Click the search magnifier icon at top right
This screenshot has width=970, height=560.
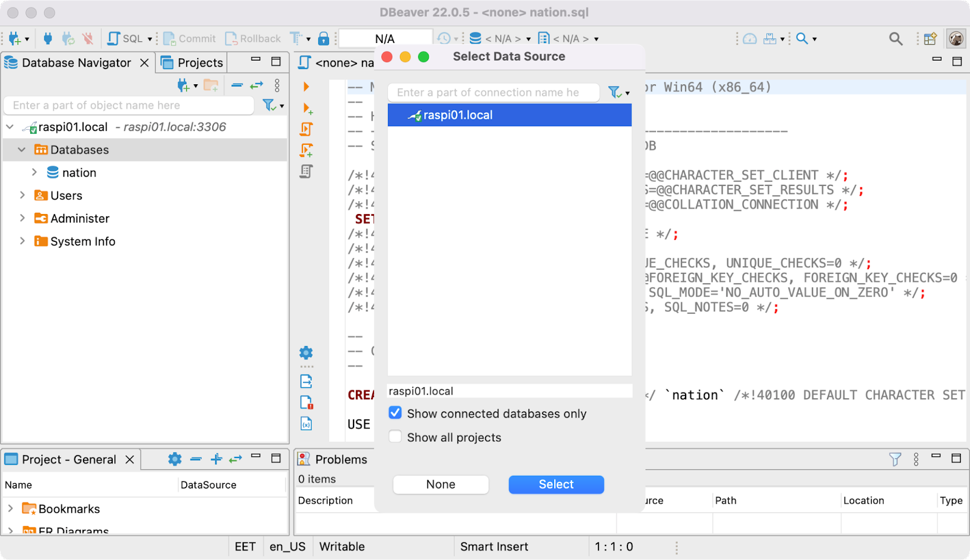[x=895, y=39]
